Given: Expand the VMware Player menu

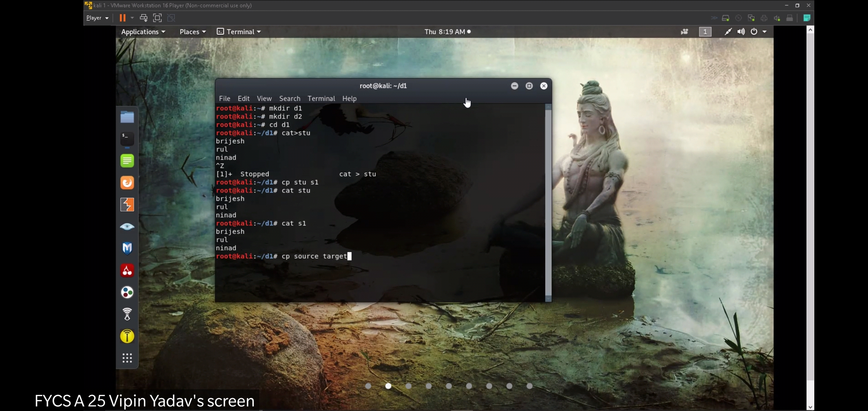Looking at the screenshot, I should click(97, 18).
